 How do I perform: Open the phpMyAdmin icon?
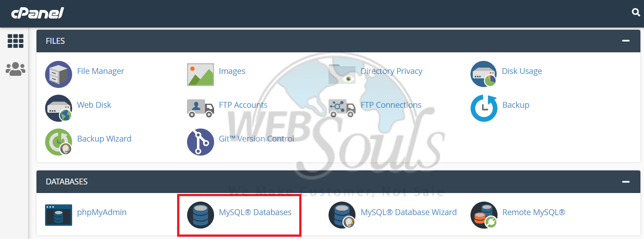pyautogui.click(x=59, y=215)
